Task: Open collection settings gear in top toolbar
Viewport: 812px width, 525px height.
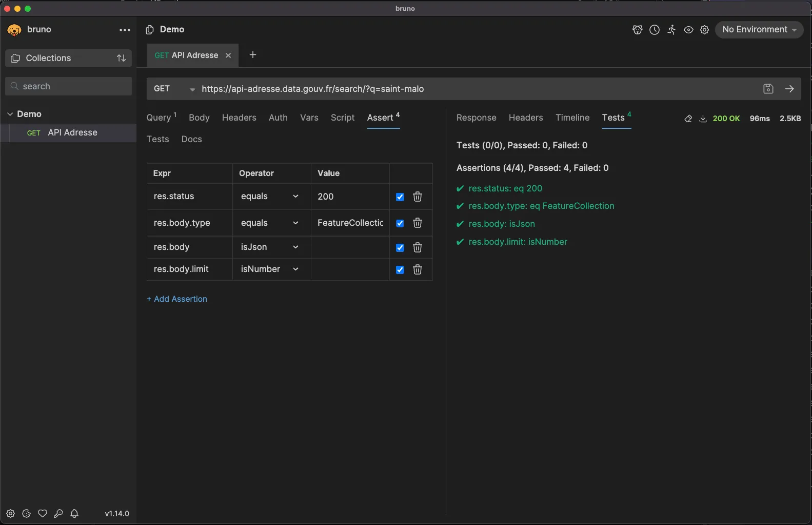Action: point(705,30)
